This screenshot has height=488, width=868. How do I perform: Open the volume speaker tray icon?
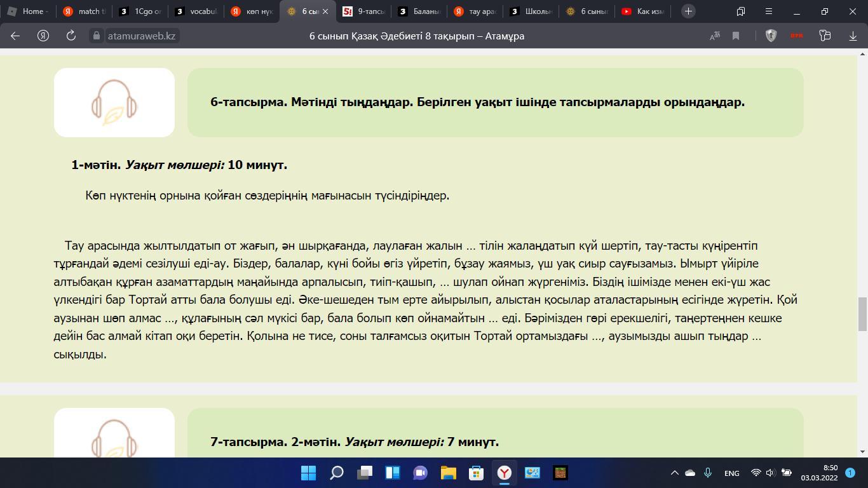pos(770,473)
